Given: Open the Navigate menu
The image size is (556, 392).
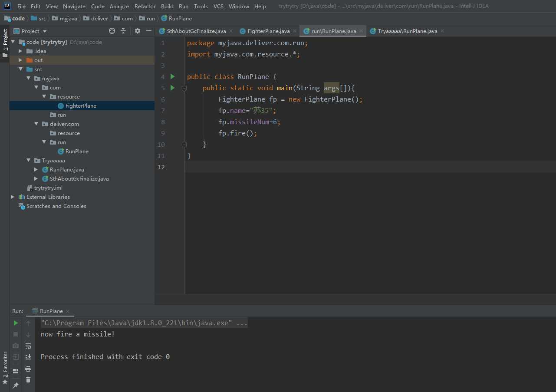Looking at the screenshot, I should pos(74,7).
